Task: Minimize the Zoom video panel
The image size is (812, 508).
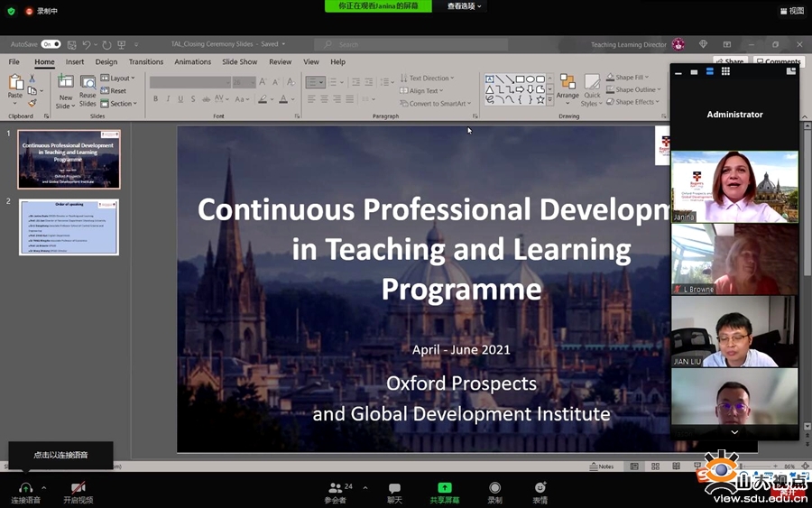Action: (x=678, y=72)
